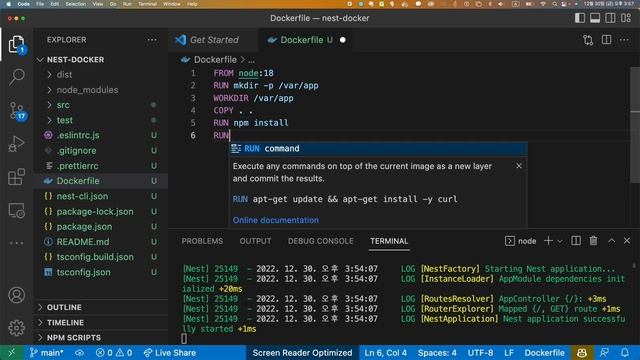Create new terminal with plus icon
Viewport: 640px width, 360px height.
coord(548,241)
